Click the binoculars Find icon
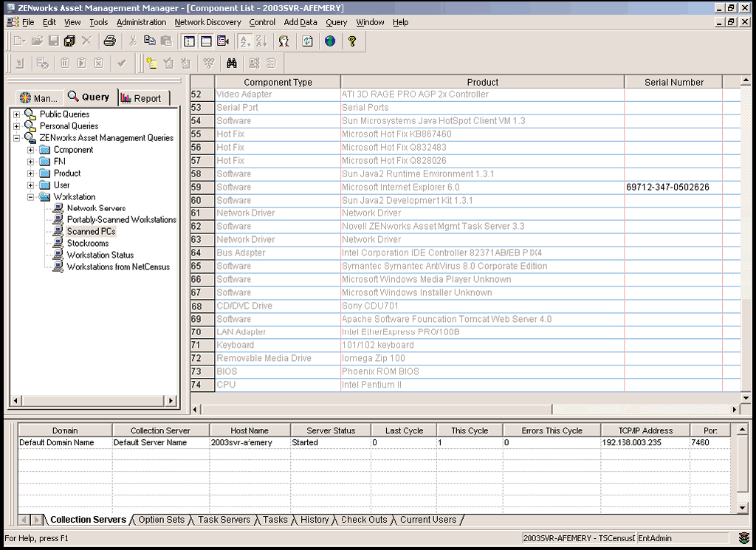The height and width of the screenshot is (550, 756). (231, 63)
